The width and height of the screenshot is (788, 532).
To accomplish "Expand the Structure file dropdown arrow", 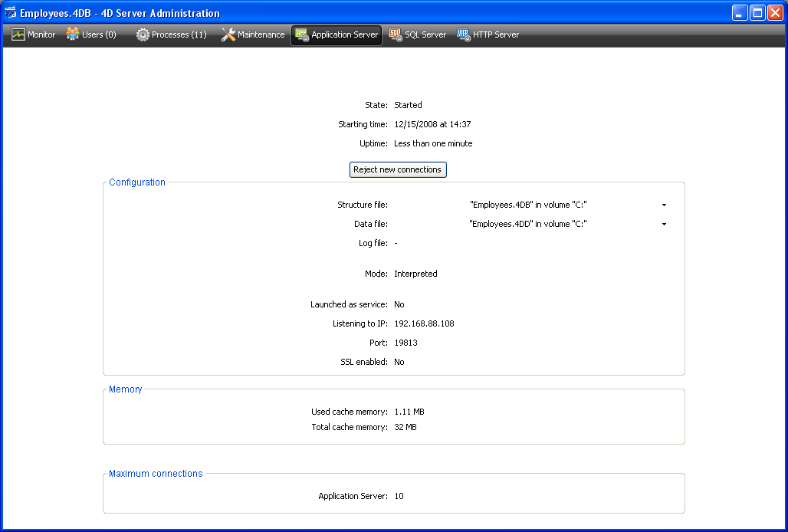I will pos(664,205).
